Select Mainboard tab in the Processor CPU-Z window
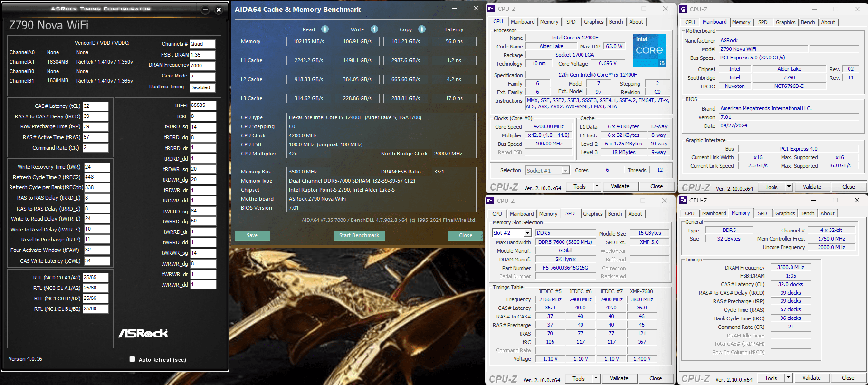The height and width of the screenshot is (385, 868). (523, 22)
